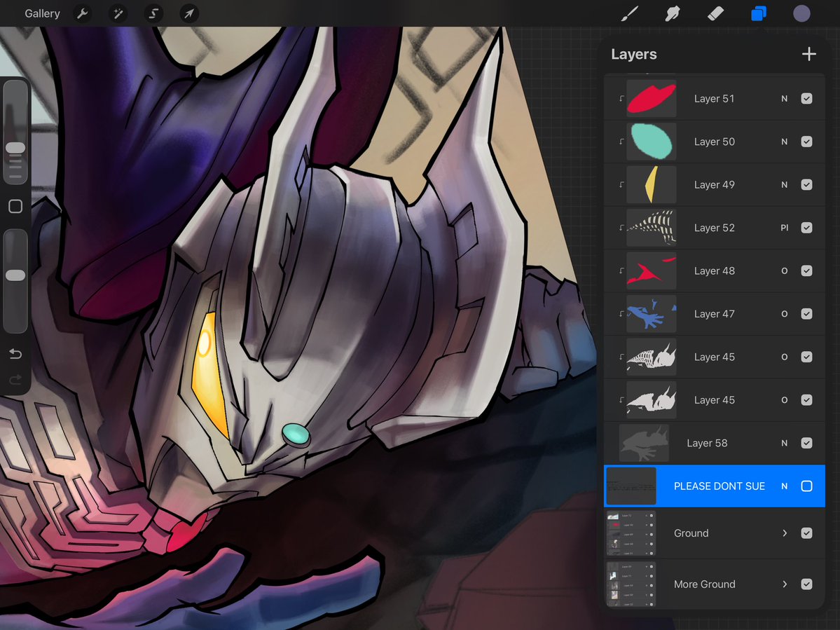Screen dimensions: 840x630
Task: Select the Layer 49 name
Action: (714, 185)
